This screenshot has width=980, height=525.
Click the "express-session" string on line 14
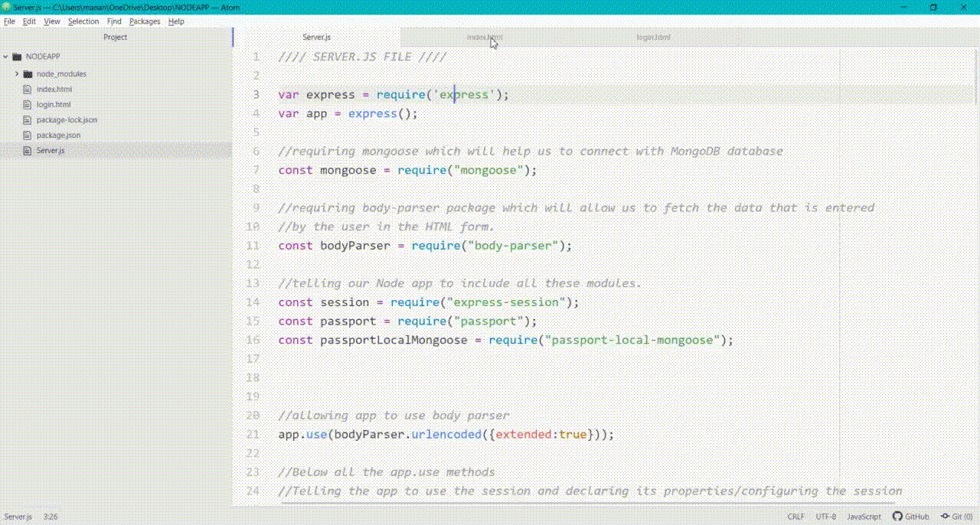point(505,302)
